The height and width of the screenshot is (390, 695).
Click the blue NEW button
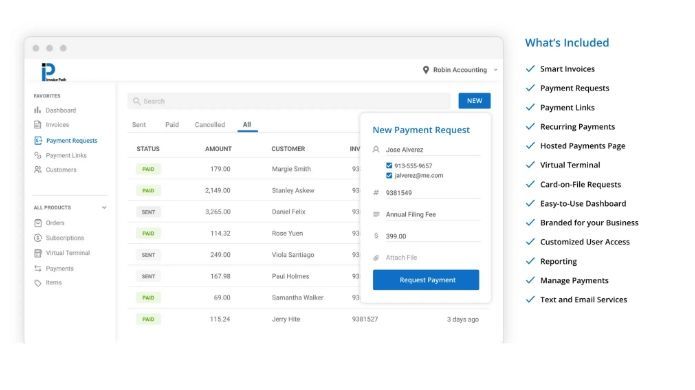[x=474, y=101]
